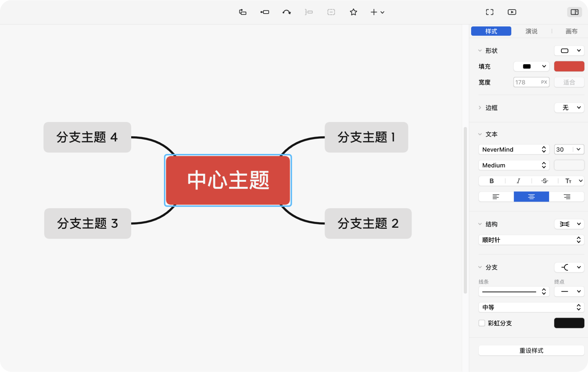Click the star marker icon
The width and height of the screenshot is (588, 372).
pos(353,12)
